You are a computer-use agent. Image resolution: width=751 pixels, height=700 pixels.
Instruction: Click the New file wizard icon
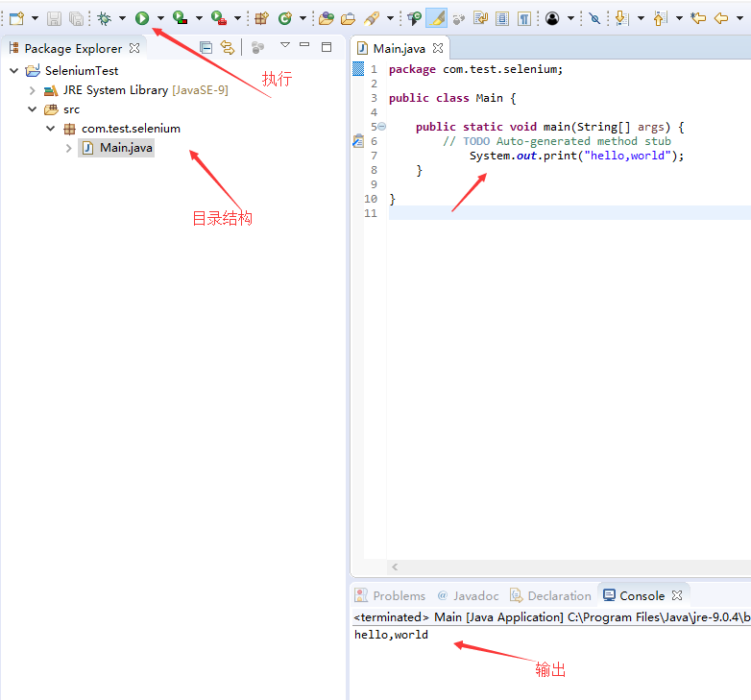[x=16, y=18]
